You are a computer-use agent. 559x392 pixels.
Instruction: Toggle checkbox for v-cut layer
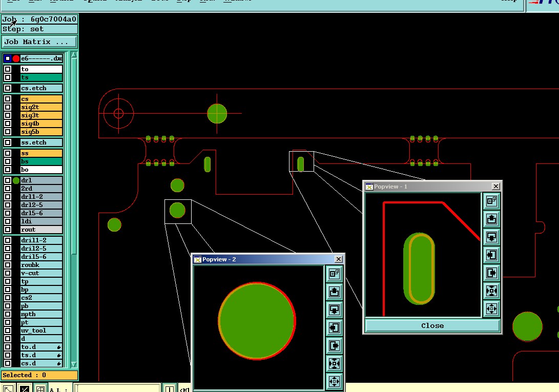coord(8,273)
